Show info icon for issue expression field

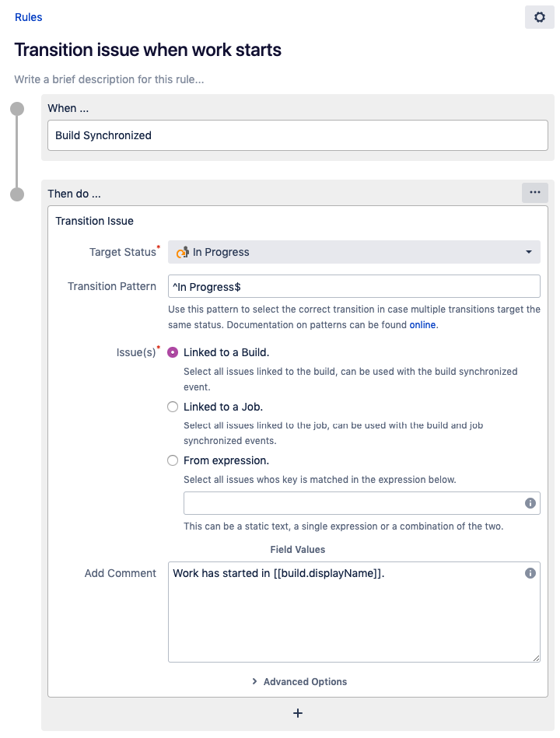coord(530,503)
